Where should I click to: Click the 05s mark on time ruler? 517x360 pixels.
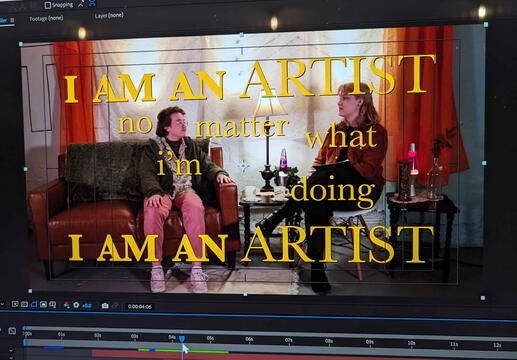pyautogui.click(x=210, y=338)
